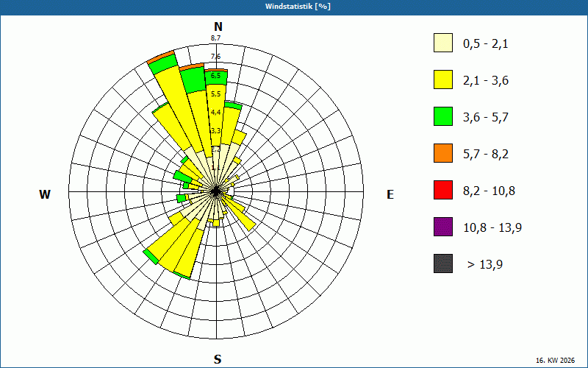The image size is (588, 368).
Task: Click the 3,3 ring scale value
Action: [x=215, y=131]
